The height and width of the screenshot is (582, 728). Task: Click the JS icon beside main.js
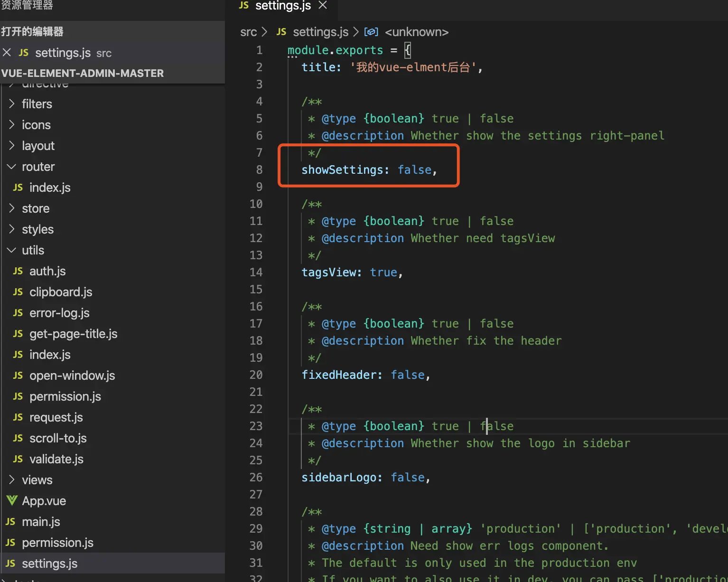tap(10, 522)
